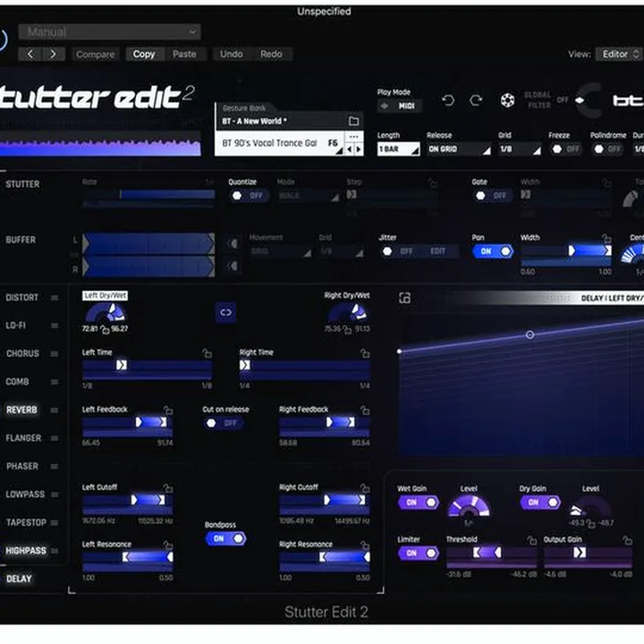Disable the Bandpass switch

pos(225,538)
